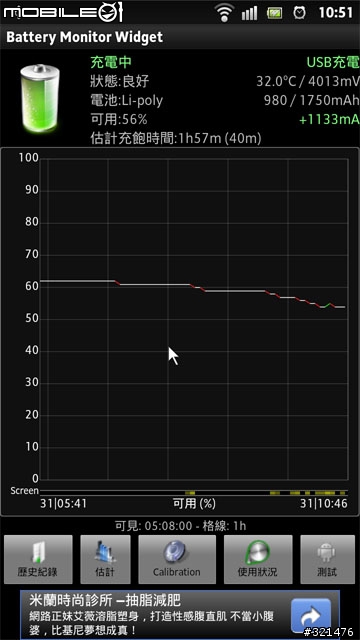This screenshot has width=360, height=640.
Task: Tap the 電池:Li-poly text
Action: click(127, 100)
